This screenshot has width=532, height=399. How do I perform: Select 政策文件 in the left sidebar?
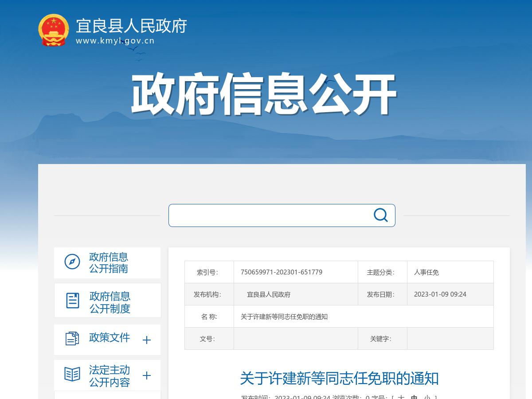(x=110, y=338)
